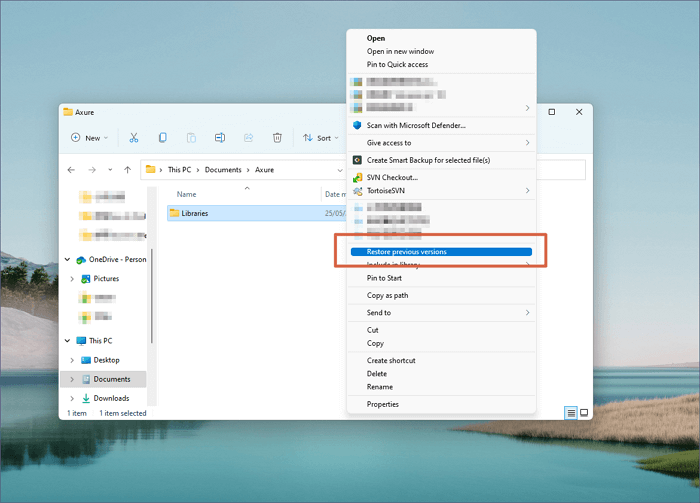This screenshot has height=503, width=700.
Task: Click Axure in the breadcrumb path
Action: [x=264, y=170]
